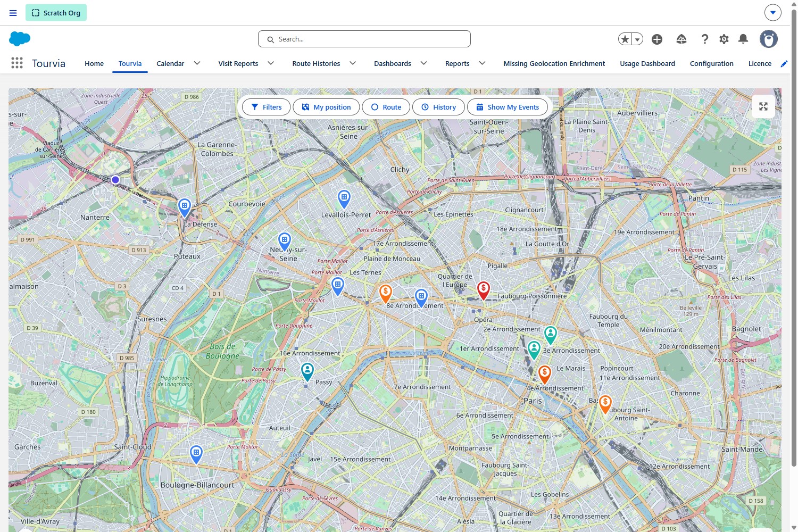Open the Route Histories tab
The image size is (798, 532).
(316, 64)
